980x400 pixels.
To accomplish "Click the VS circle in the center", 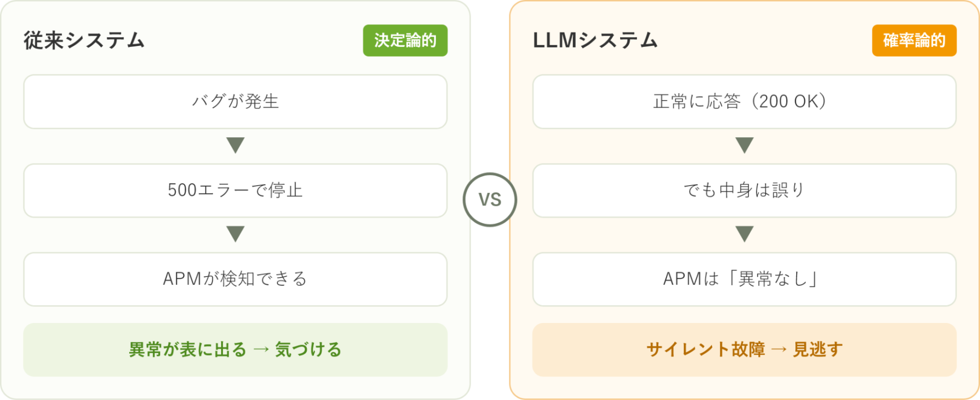I will [490, 199].
